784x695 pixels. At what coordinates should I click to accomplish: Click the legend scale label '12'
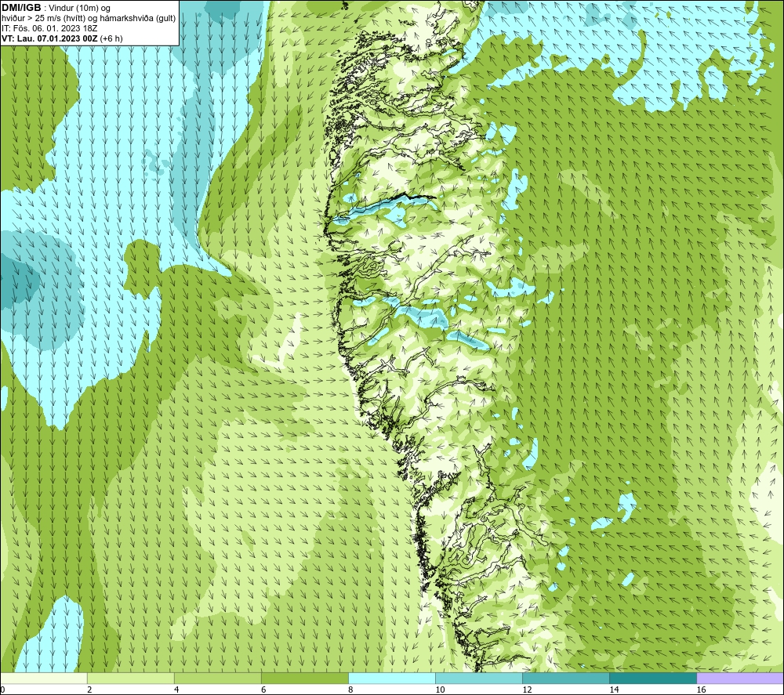click(527, 690)
